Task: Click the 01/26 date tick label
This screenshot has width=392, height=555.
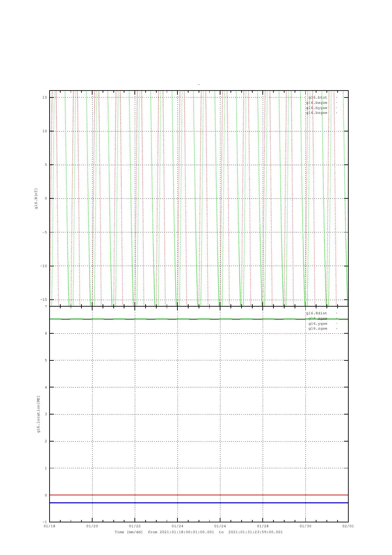Action: pos(220,526)
